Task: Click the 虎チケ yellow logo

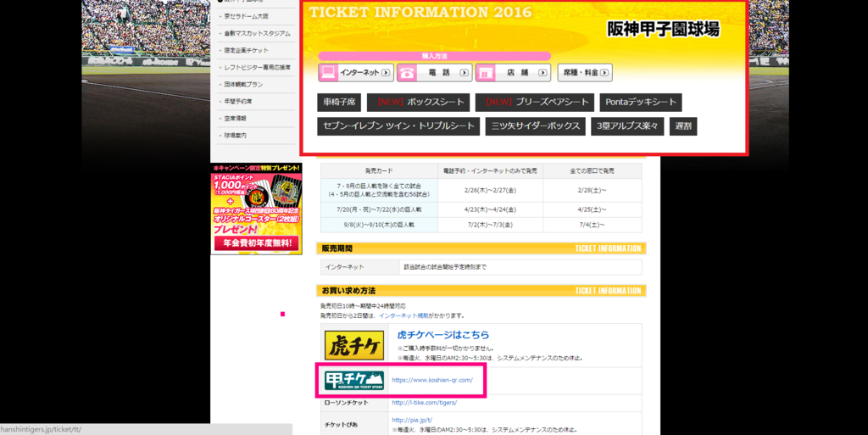Action: tap(353, 345)
